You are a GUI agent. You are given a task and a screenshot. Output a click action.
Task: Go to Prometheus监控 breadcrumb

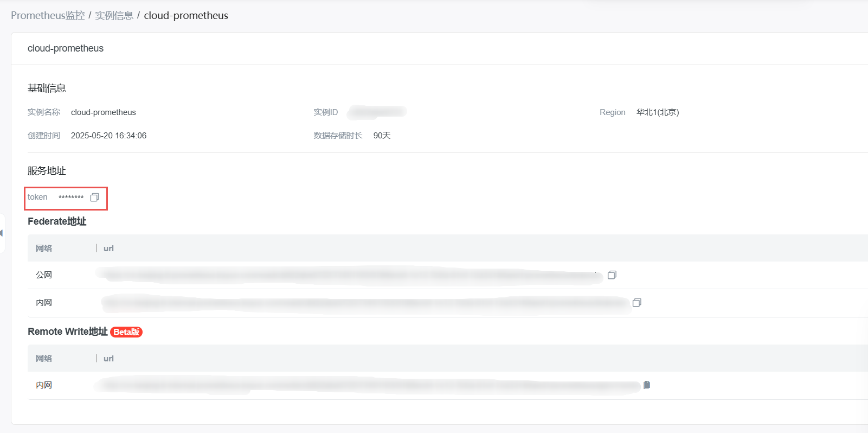point(48,16)
